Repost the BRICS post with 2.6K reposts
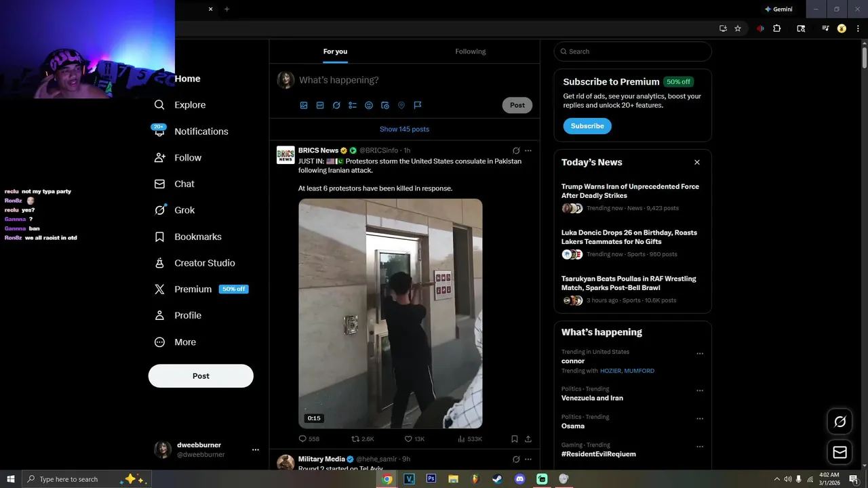 362,439
